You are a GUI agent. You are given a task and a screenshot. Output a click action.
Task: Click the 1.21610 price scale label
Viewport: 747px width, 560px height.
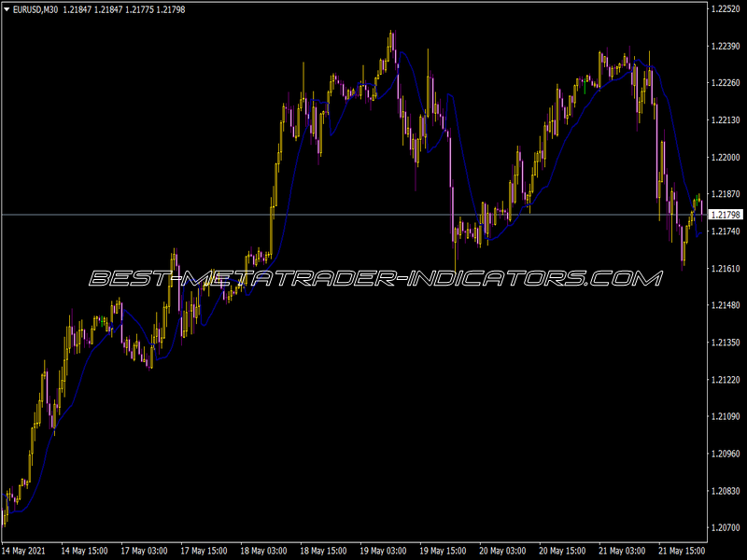coord(726,269)
